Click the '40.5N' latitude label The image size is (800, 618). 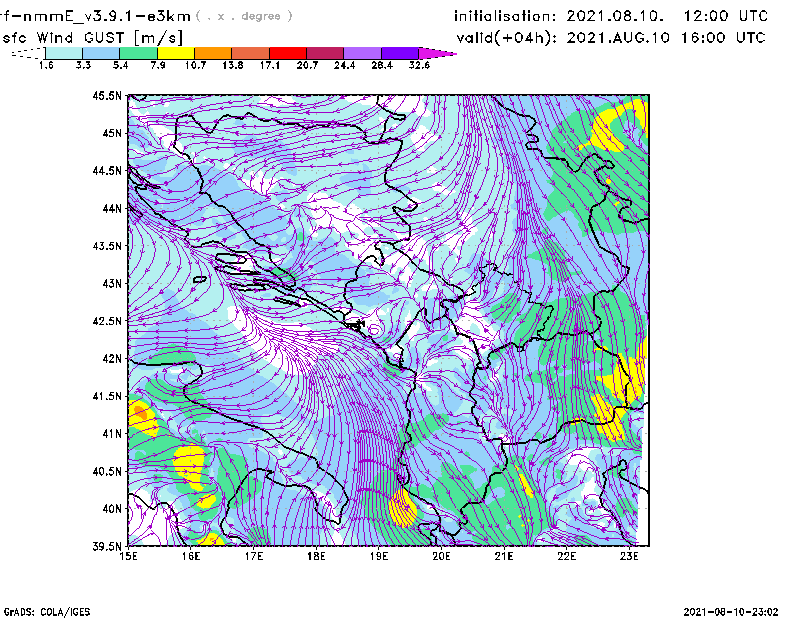click(x=107, y=472)
